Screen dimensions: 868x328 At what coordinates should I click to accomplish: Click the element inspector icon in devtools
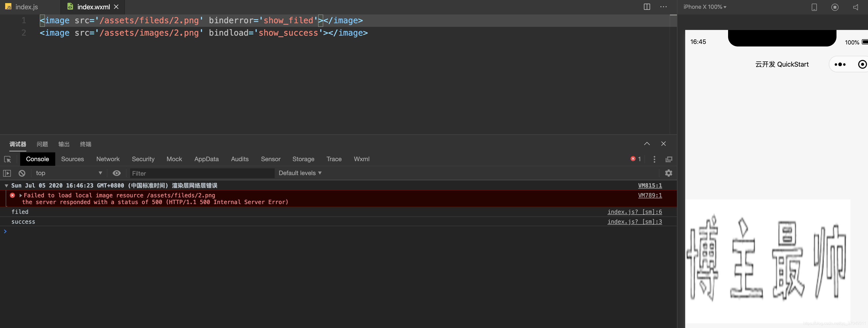[7, 159]
